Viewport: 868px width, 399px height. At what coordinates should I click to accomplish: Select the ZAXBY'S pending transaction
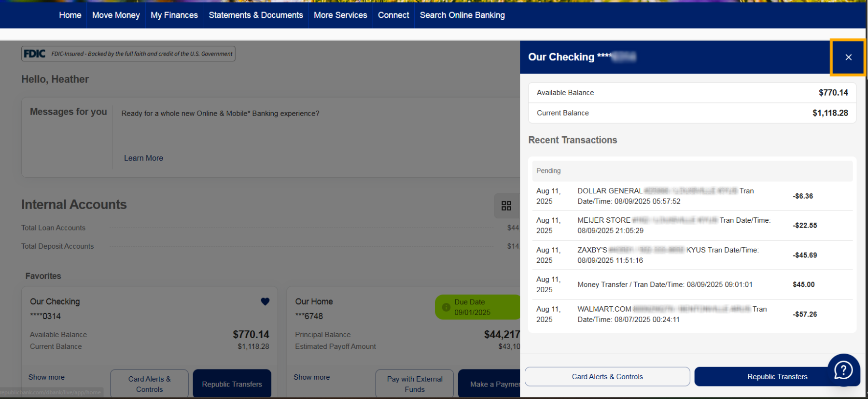pos(692,255)
